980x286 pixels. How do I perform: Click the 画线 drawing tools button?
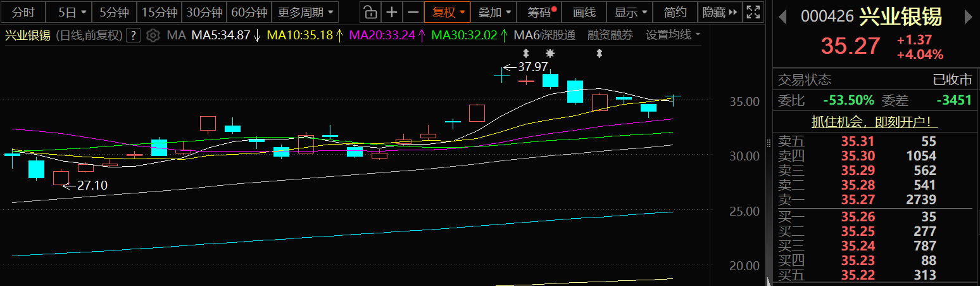tap(584, 12)
